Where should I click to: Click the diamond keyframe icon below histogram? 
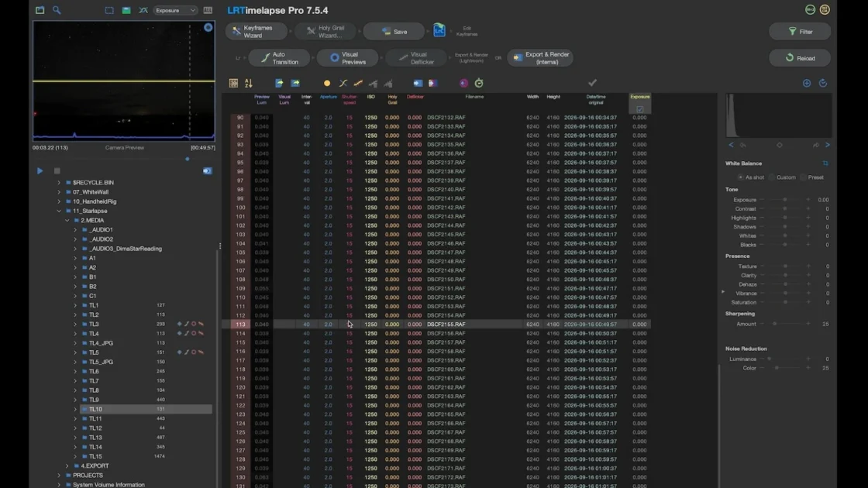click(x=780, y=145)
